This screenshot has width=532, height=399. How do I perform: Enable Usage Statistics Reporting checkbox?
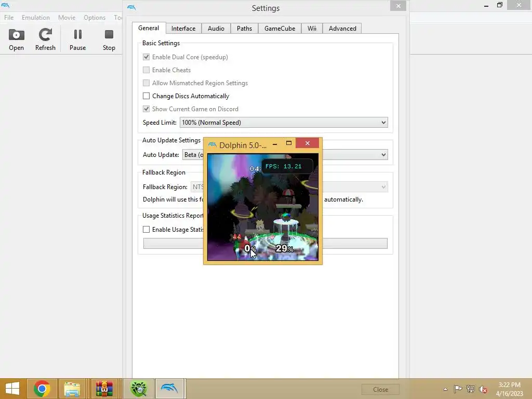[x=146, y=229]
